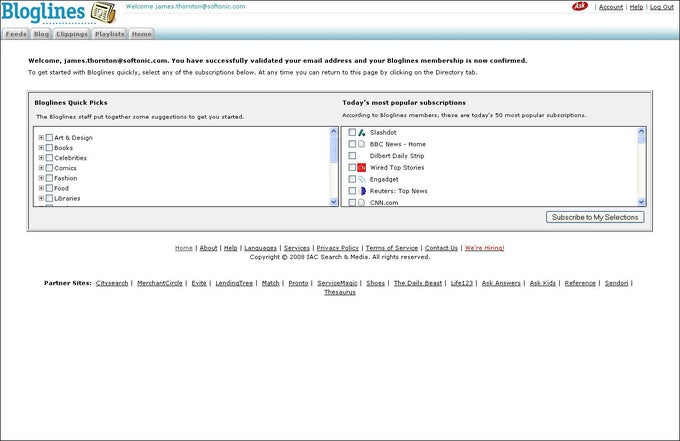This screenshot has height=441, width=680.
Task: Check the Reuters: Top News box
Action: pos(352,191)
